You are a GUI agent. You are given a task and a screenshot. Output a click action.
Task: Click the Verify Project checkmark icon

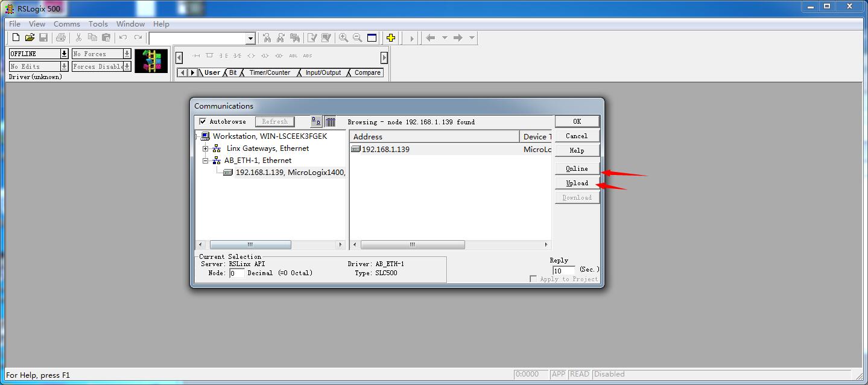coord(326,37)
